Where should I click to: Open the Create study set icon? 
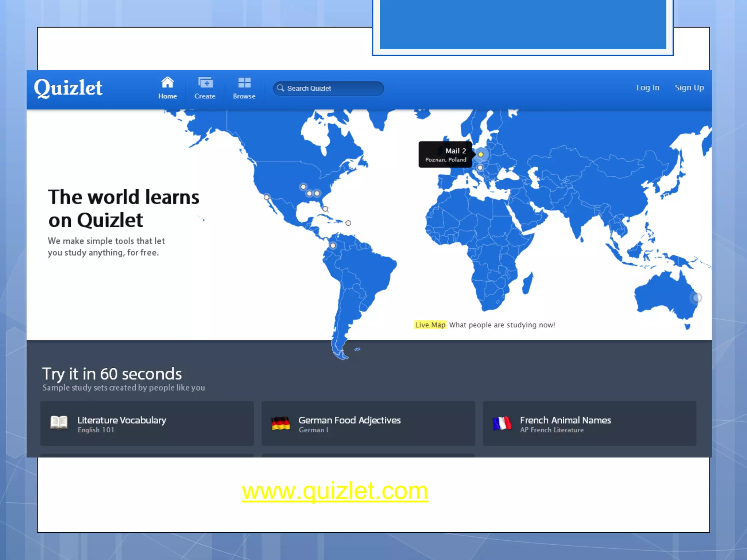point(205,82)
